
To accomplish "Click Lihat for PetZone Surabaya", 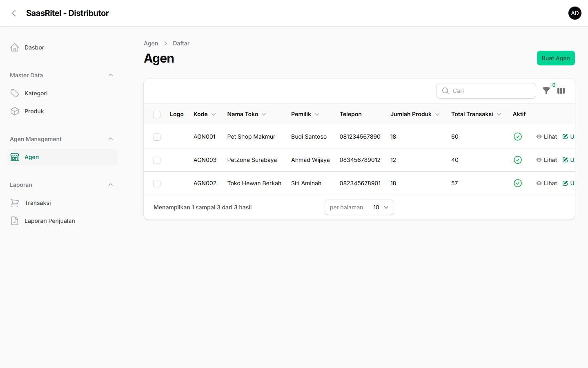I will 546,160.
